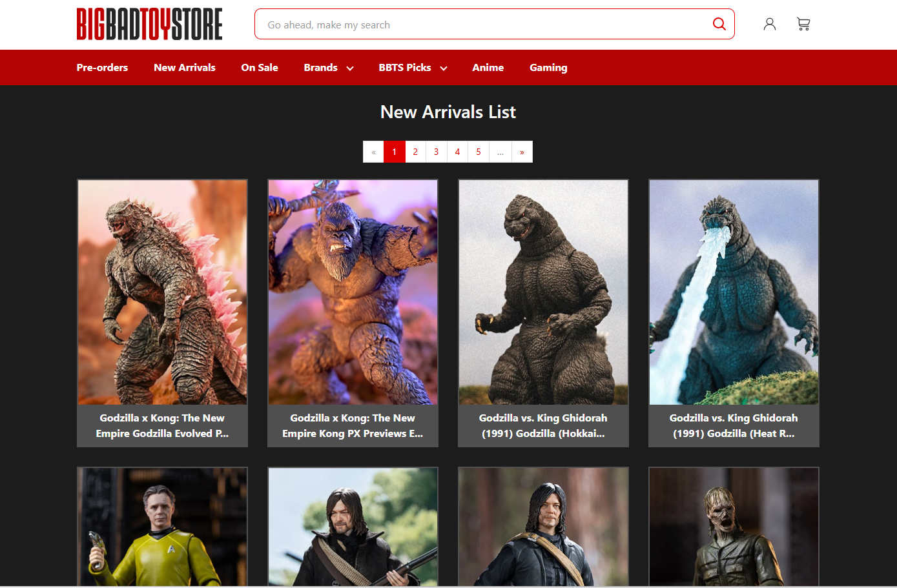Expand the BBTS Picks dropdown

click(413, 67)
